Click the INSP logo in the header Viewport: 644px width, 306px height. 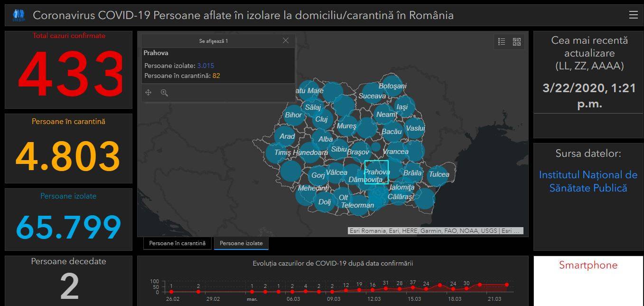click(x=18, y=14)
